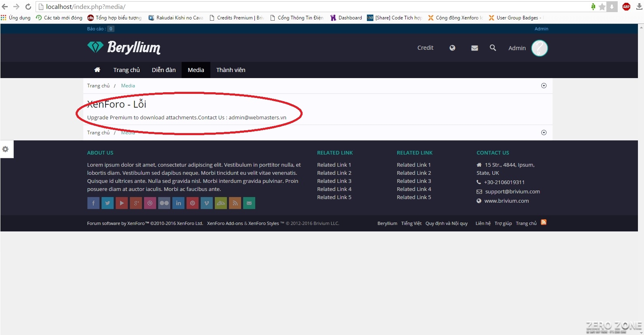Open the settings gear on left edge
The height and width of the screenshot is (335, 644).
6,149
